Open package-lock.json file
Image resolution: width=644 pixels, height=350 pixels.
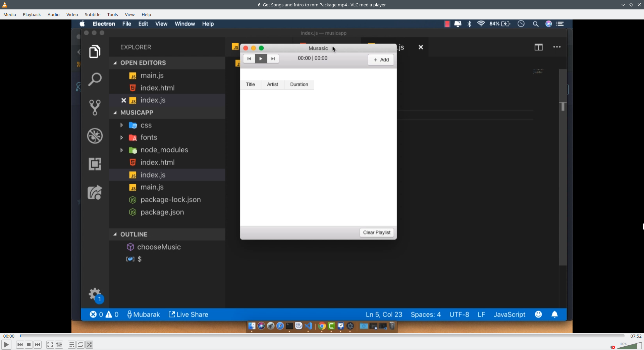click(167, 200)
